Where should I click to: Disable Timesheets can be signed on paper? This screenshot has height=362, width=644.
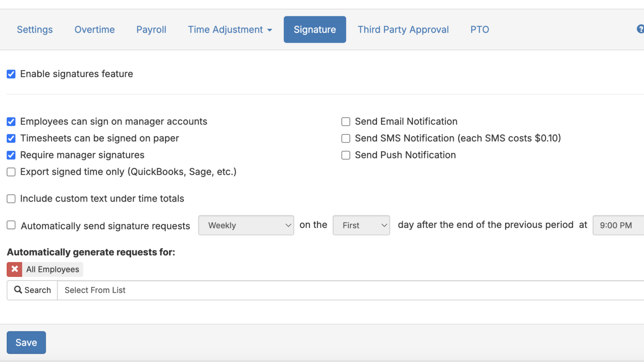pyautogui.click(x=11, y=139)
